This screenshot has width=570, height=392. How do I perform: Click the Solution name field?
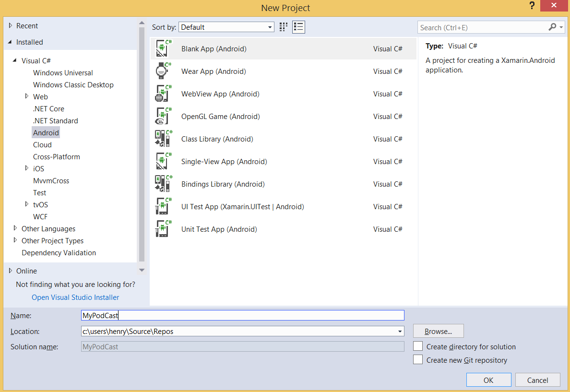point(242,346)
